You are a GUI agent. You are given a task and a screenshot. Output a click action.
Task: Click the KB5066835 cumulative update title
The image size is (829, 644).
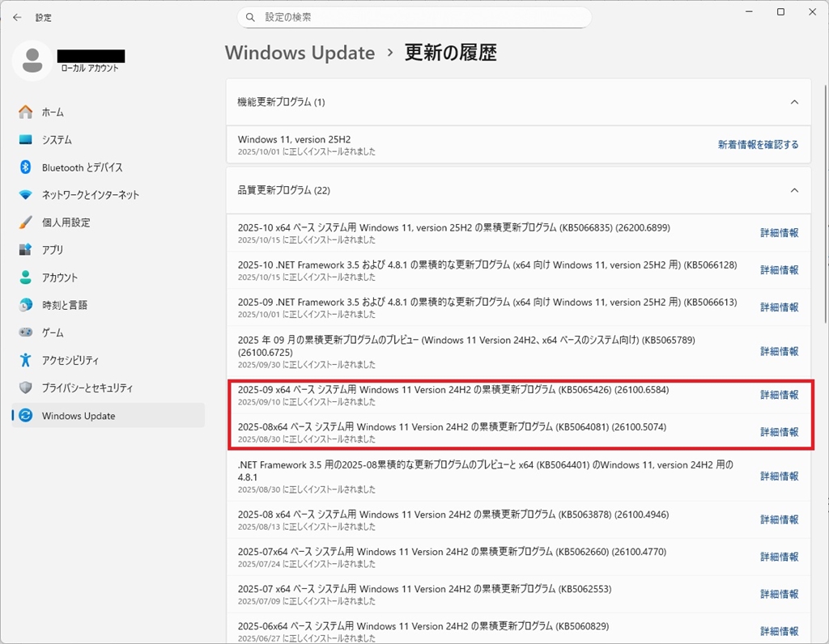tap(453, 227)
